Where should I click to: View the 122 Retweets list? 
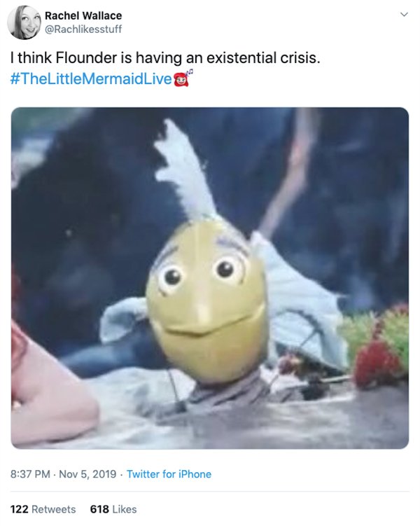click(43, 509)
